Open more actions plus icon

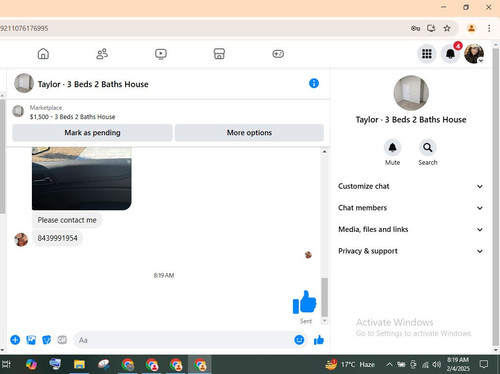pos(15,340)
